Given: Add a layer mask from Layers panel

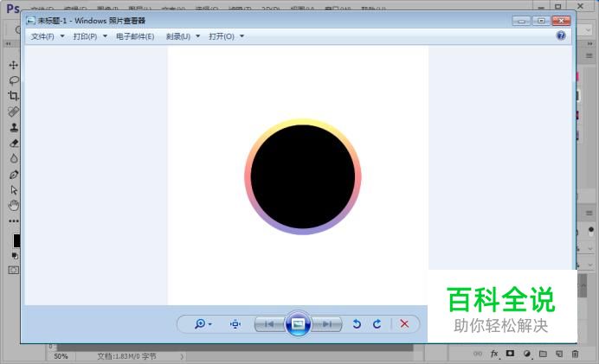Looking at the screenshot, I should pos(510,354).
